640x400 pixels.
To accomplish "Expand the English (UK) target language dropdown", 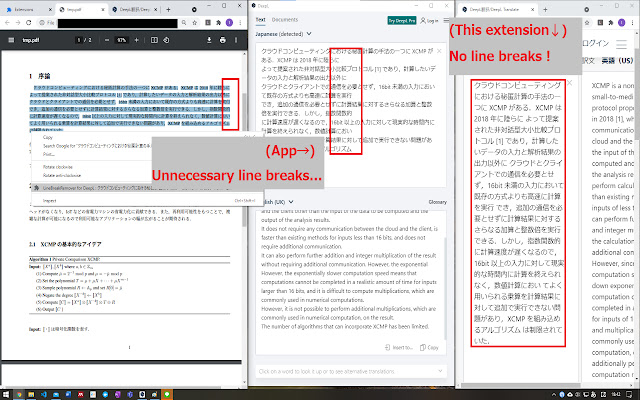I will [291, 202].
